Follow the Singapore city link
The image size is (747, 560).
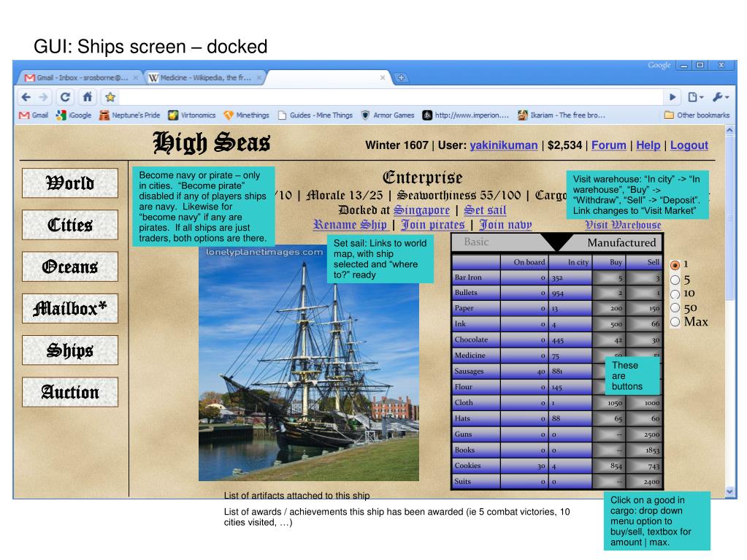pyautogui.click(x=421, y=210)
